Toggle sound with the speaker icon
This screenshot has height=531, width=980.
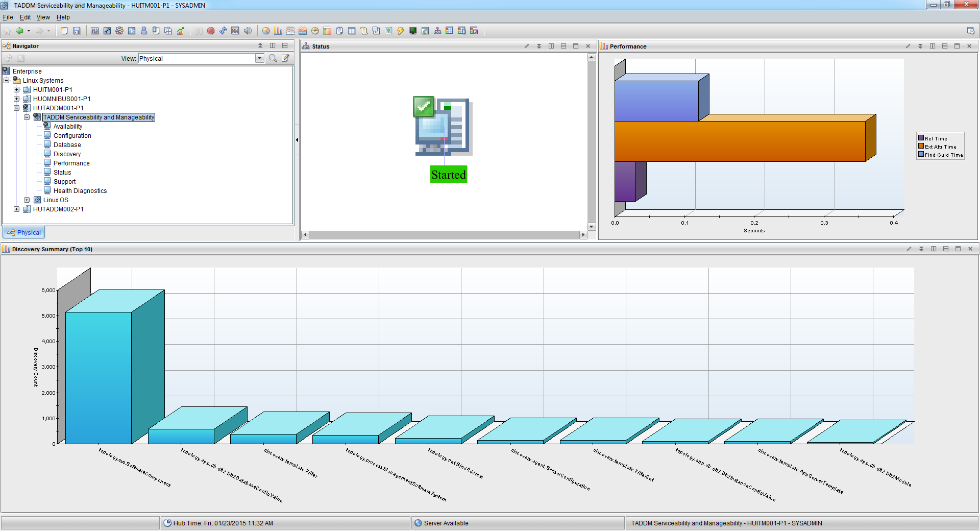click(248, 31)
